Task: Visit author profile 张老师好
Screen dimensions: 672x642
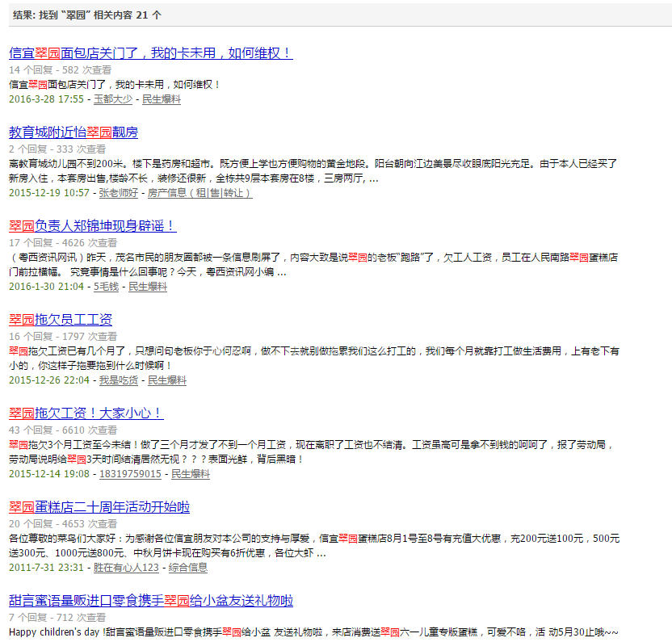Action: pyautogui.click(x=119, y=193)
